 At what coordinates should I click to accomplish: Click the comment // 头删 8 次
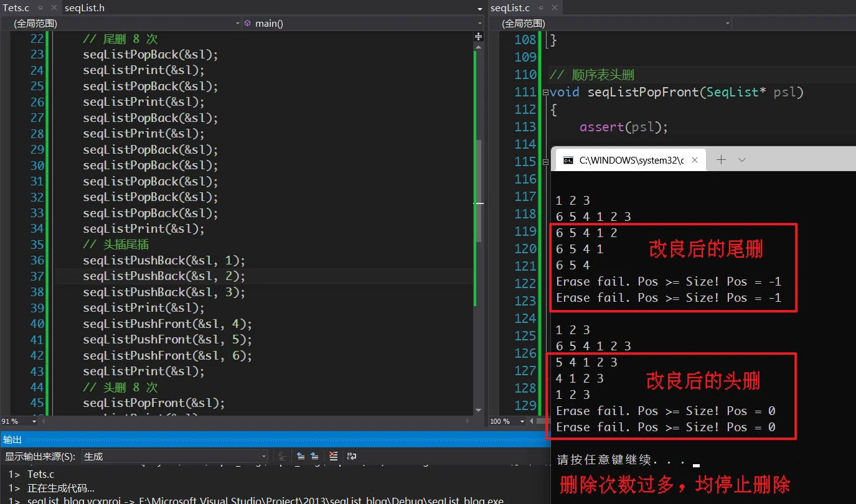click(x=121, y=387)
